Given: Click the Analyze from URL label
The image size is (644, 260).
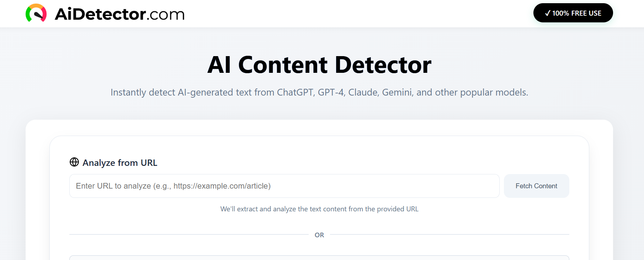Looking at the screenshot, I should [120, 163].
